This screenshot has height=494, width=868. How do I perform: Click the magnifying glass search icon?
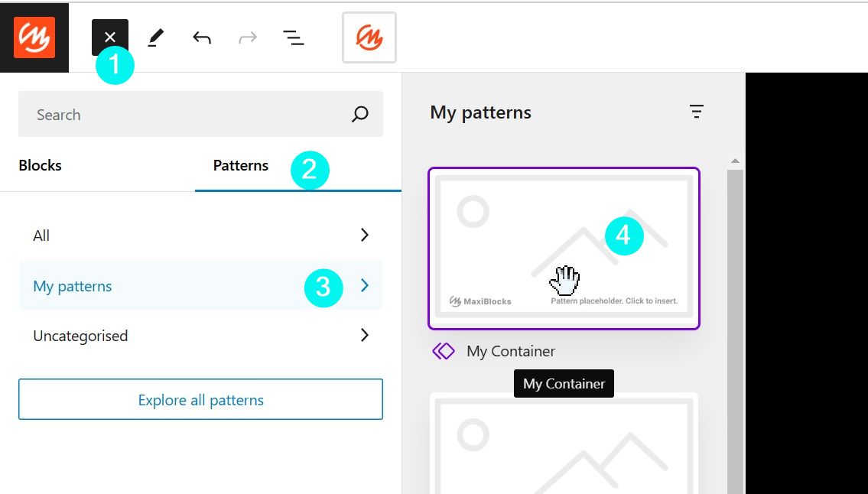point(360,114)
